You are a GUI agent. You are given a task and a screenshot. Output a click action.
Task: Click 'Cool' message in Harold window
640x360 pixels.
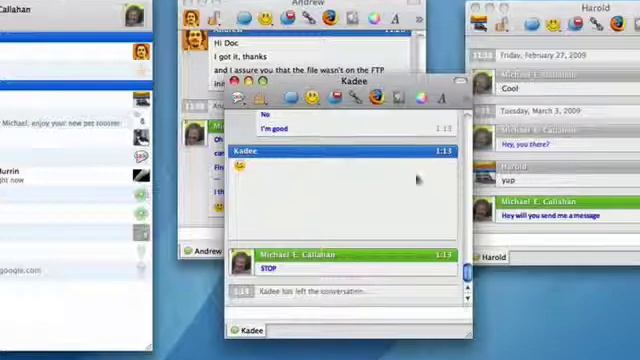[510, 89]
